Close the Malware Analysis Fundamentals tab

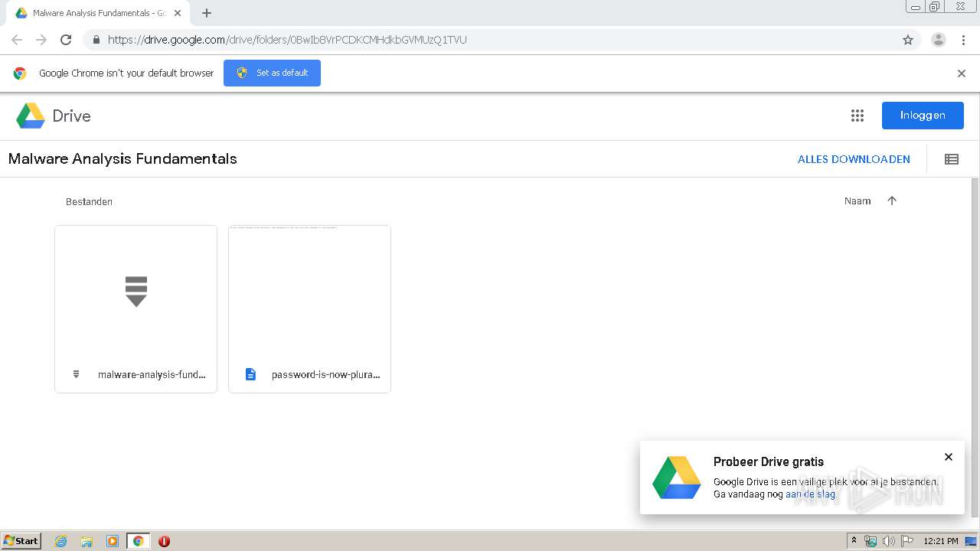click(178, 13)
